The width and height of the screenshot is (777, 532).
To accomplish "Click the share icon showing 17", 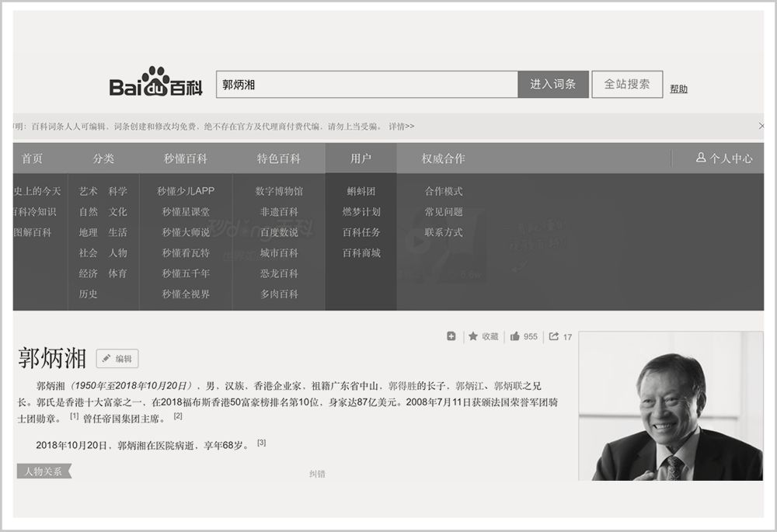I will 553,336.
